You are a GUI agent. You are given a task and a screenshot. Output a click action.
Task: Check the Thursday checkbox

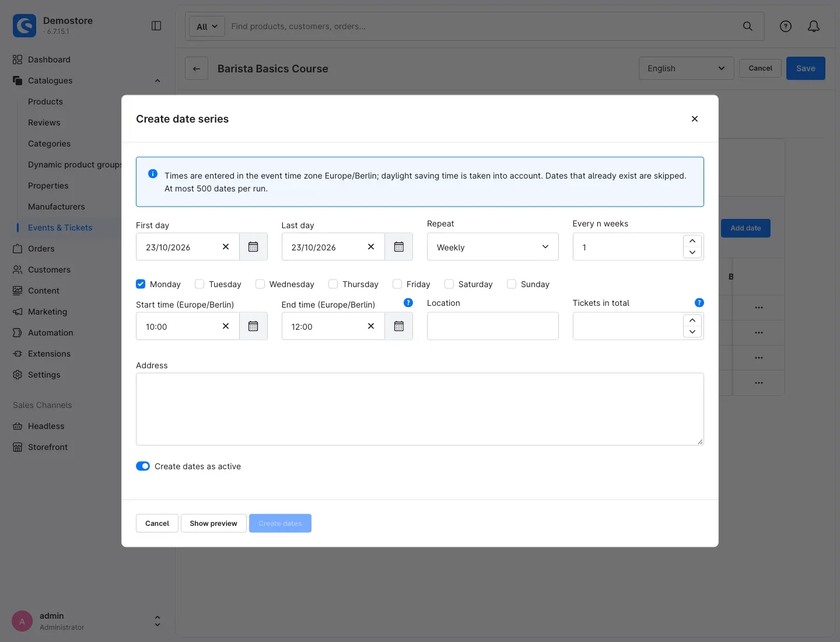coord(333,284)
